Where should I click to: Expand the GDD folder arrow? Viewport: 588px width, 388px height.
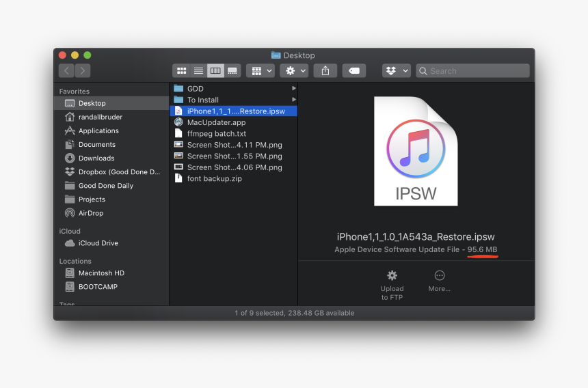point(293,88)
